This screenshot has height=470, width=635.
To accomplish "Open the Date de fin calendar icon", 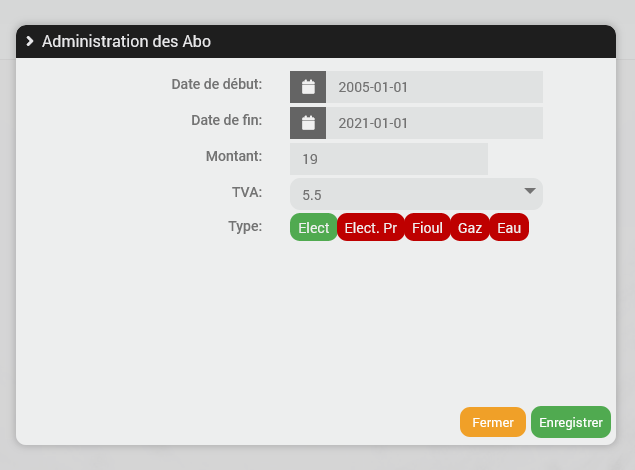I will pos(308,123).
